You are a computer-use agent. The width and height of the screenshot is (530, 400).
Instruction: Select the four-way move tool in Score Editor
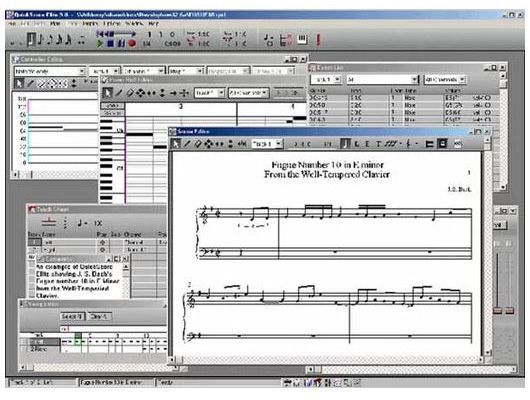[209, 144]
